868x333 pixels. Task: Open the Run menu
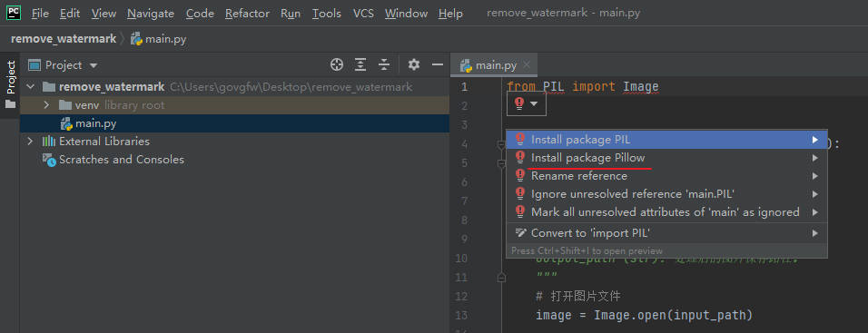point(290,14)
